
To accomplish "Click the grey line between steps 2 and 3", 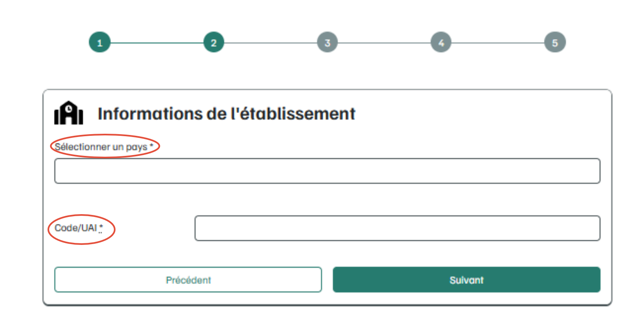I will [270, 43].
